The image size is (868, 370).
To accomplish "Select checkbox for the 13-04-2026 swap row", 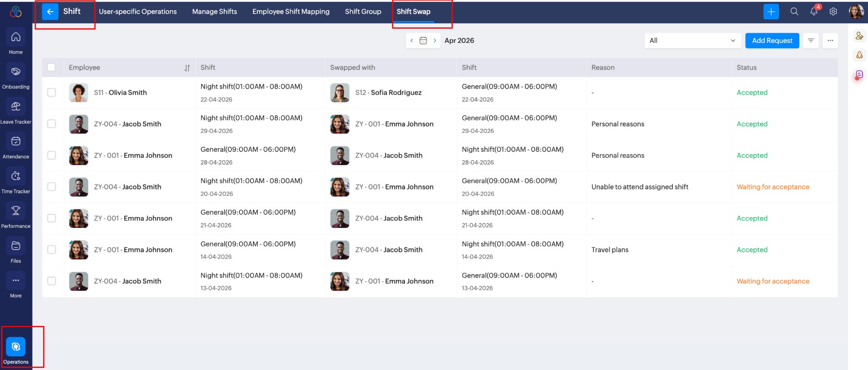I will tap(52, 281).
